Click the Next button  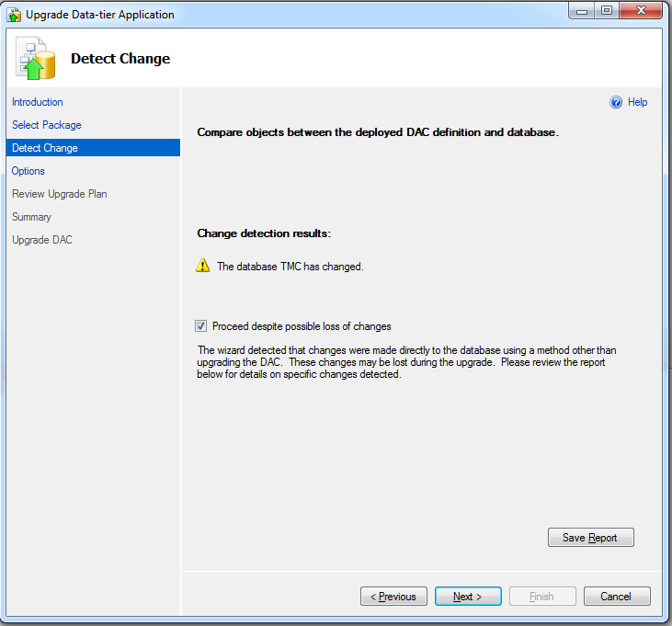click(468, 596)
